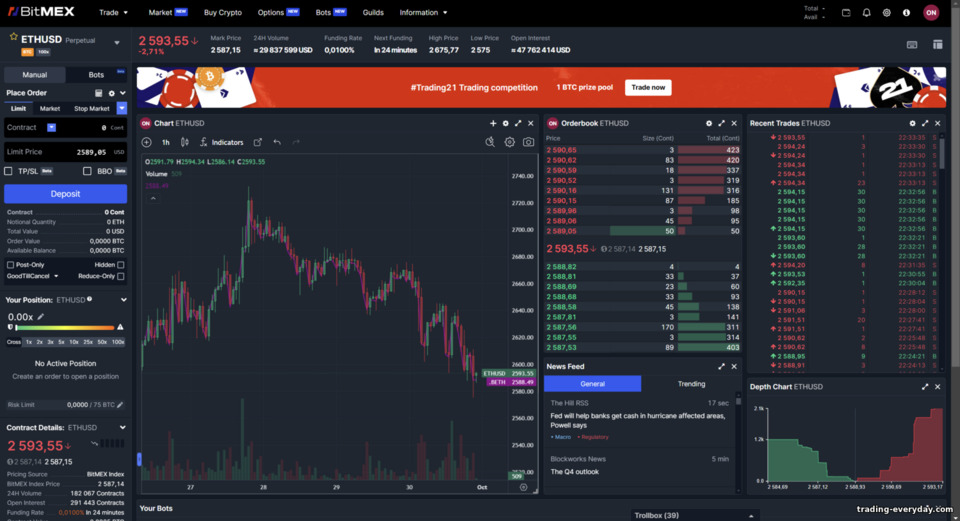Open the GoodTillCancel time-in-force dropdown
The height and width of the screenshot is (521, 960).
(x=32, y=276)
